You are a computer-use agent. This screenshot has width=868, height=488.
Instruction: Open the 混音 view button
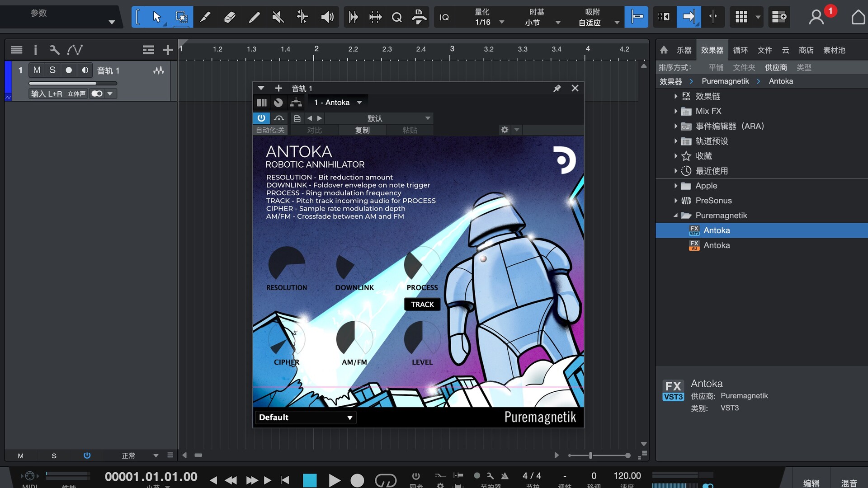click(849, 483)
